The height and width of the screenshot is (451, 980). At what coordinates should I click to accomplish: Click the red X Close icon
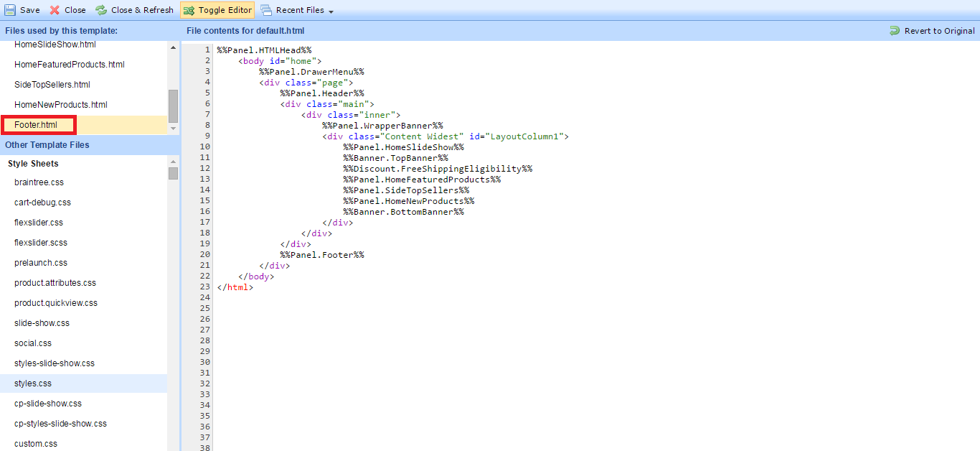pyautogui.click(x=55, y=10)
